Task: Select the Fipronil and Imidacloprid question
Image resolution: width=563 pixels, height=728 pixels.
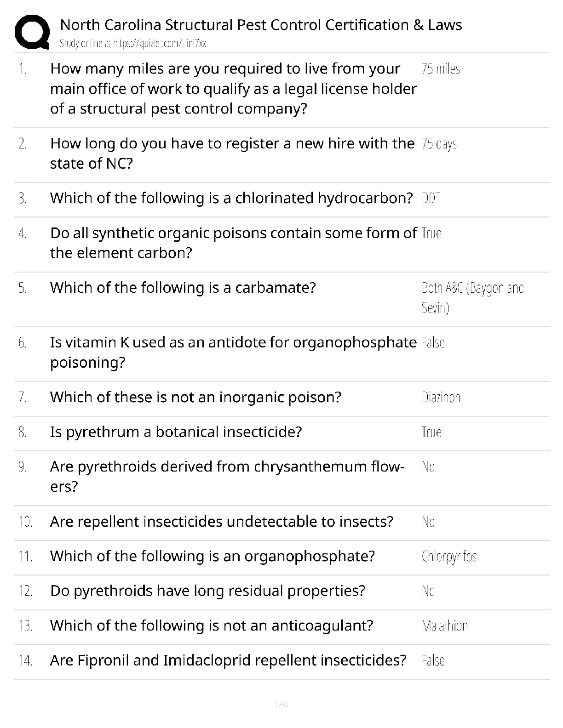Action: point(228,660)
